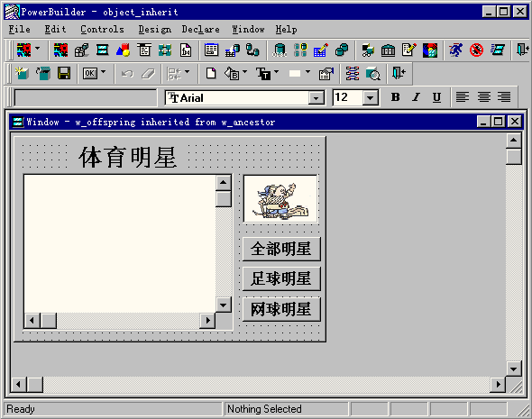Click the Function painter fx icon
The height and width of the screenshot is (419, 532).
186,50
